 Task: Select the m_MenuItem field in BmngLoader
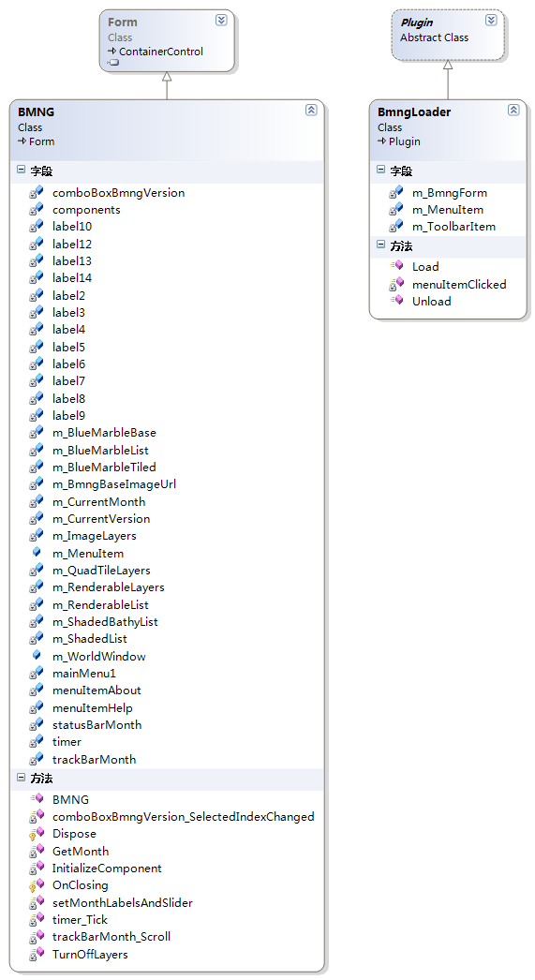(x=448, y=209)
